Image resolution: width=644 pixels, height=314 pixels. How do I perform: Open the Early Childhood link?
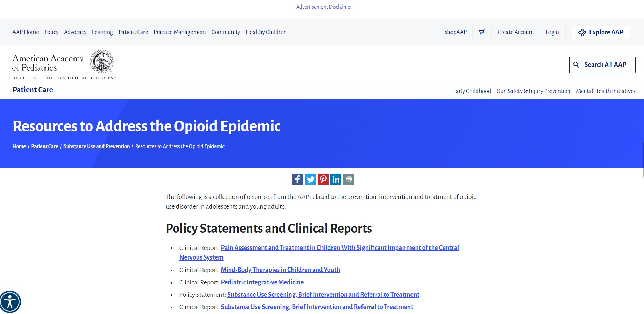[x=472, y=91]
